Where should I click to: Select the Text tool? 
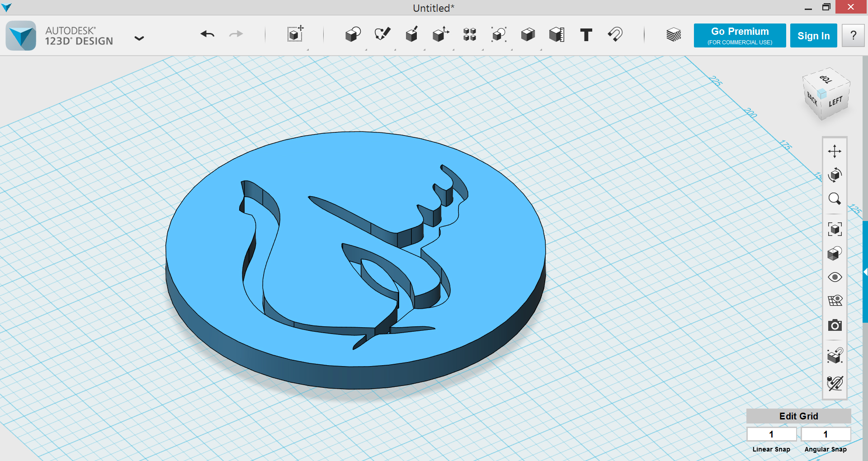[586, 35]
